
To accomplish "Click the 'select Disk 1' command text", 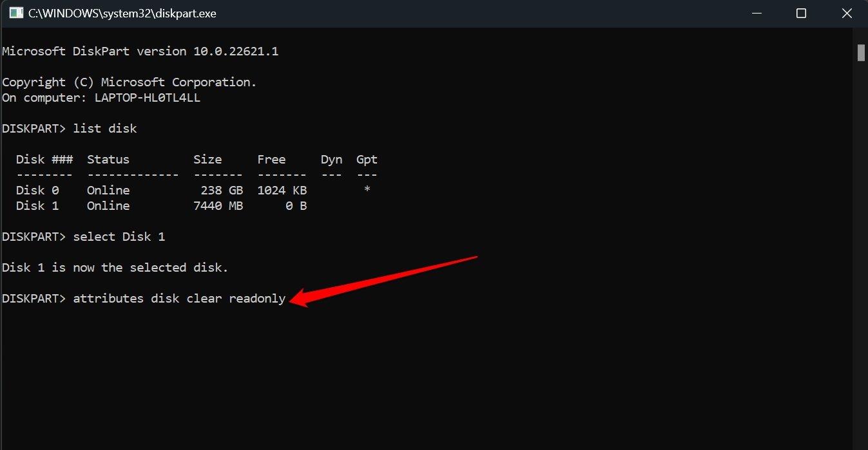I will [119, 236].
